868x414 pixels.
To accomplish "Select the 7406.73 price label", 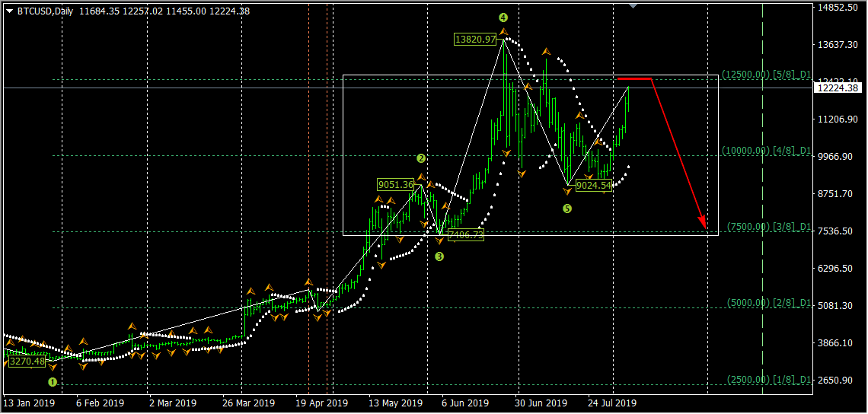I will point(466,234).
